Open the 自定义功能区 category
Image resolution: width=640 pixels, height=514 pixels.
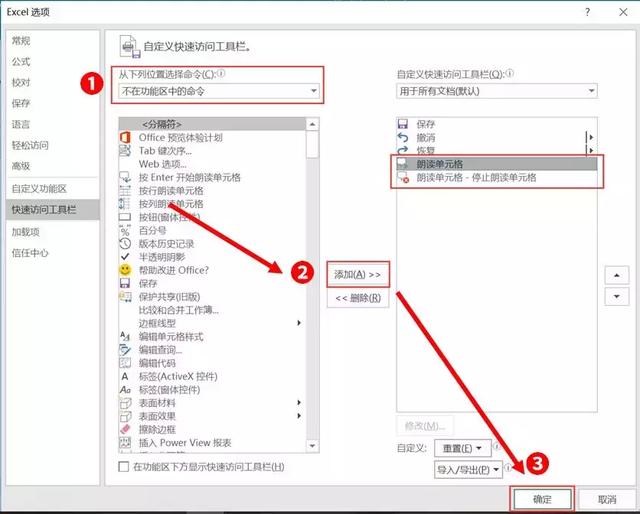pos(53,189)
